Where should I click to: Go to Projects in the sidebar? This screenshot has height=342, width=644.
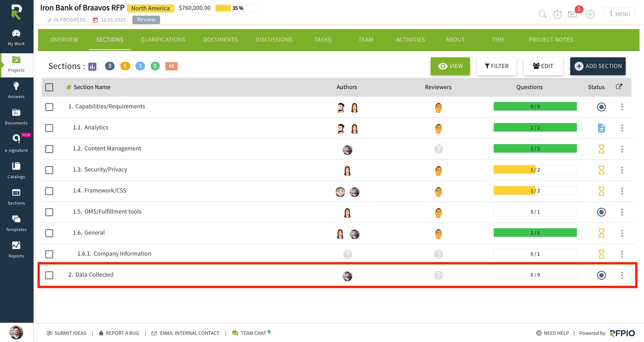[16, 64]
